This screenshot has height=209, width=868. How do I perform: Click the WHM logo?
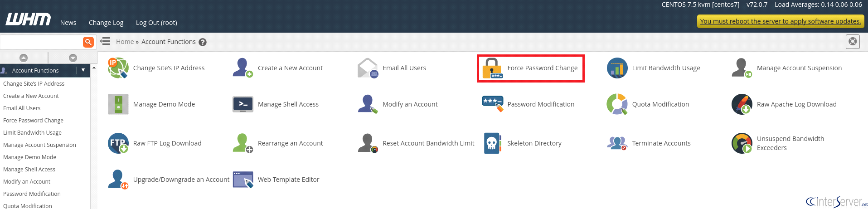(x=28, y=19)
